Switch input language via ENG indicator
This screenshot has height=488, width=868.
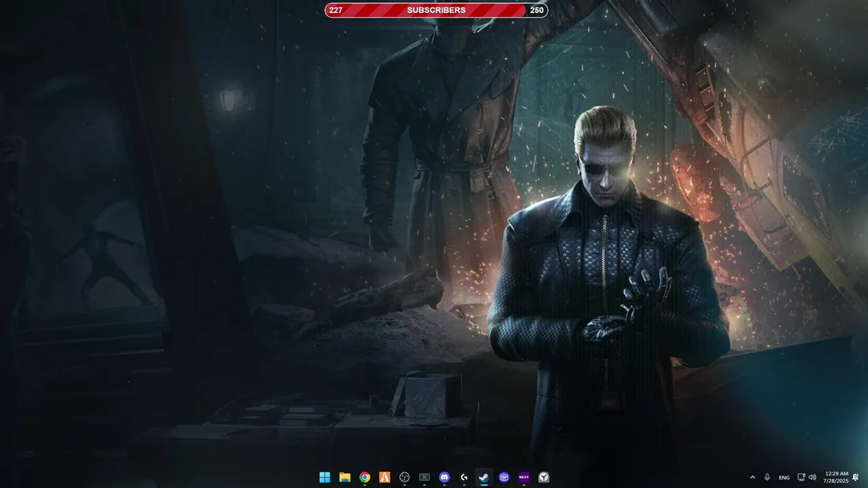tap(784, 478)
